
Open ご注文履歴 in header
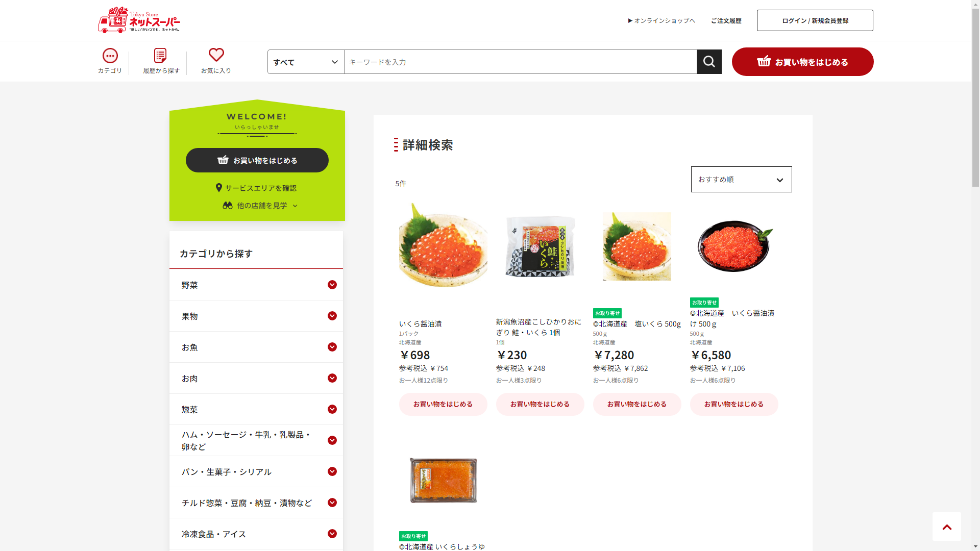coord(726,20)
